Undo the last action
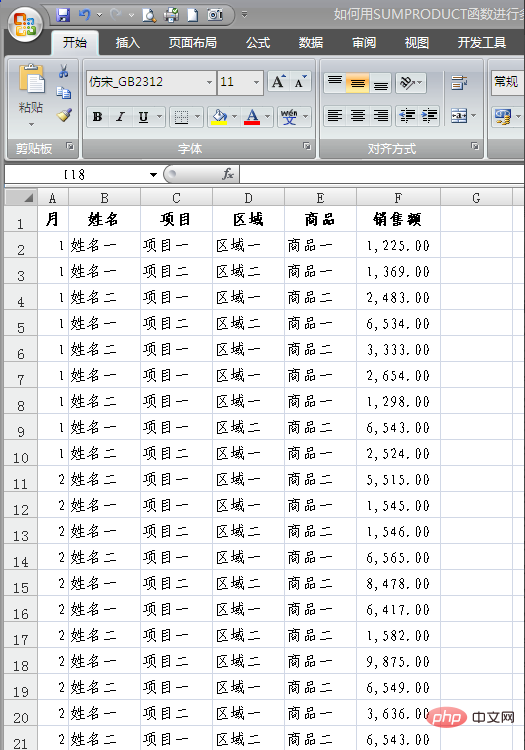Viewport: 525px width, 750px height. 85,15
